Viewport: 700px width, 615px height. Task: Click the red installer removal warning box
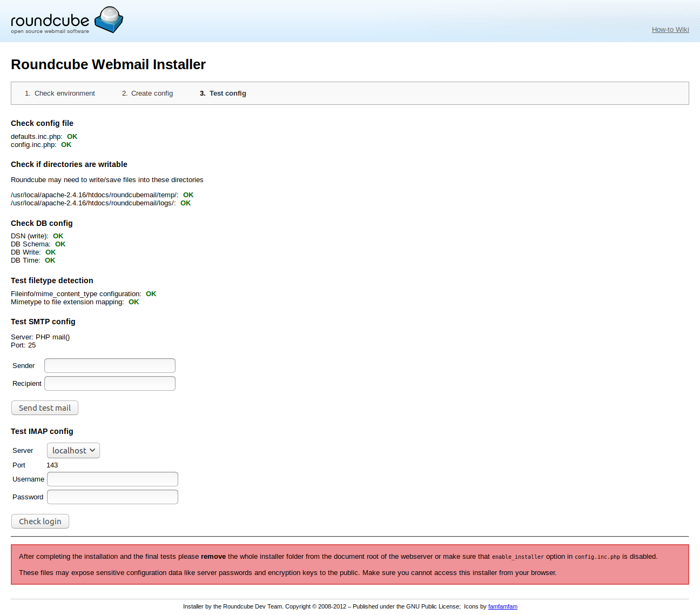point(350,564)
